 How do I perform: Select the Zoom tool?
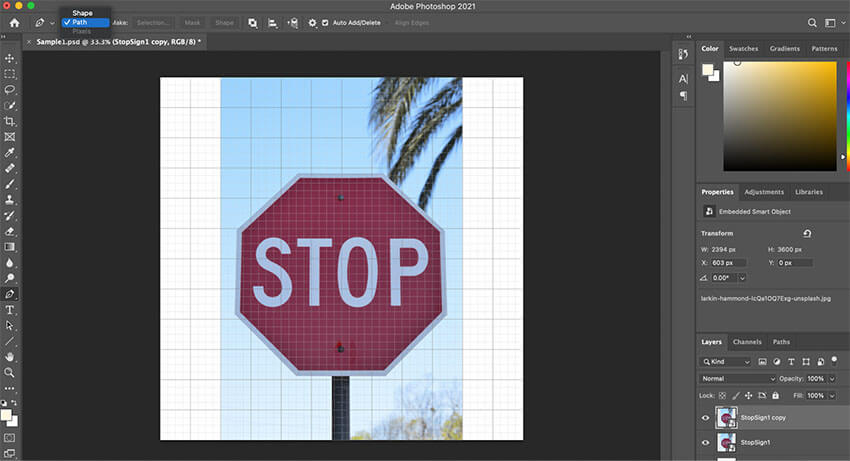click(10, 373)
